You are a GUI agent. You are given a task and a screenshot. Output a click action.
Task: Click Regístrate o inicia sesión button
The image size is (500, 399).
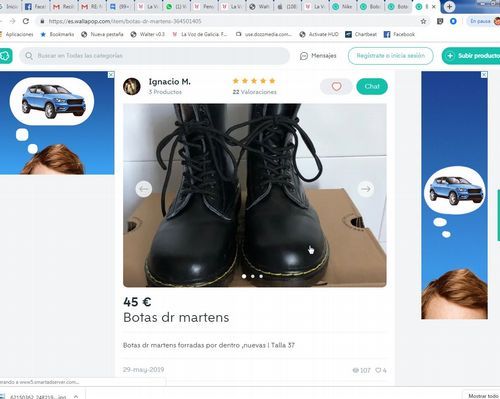391,56
